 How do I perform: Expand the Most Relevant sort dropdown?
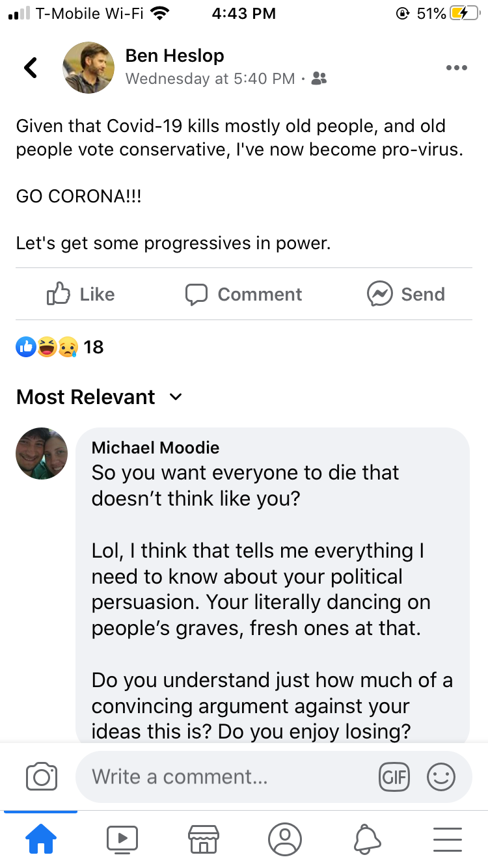(100, 397)
